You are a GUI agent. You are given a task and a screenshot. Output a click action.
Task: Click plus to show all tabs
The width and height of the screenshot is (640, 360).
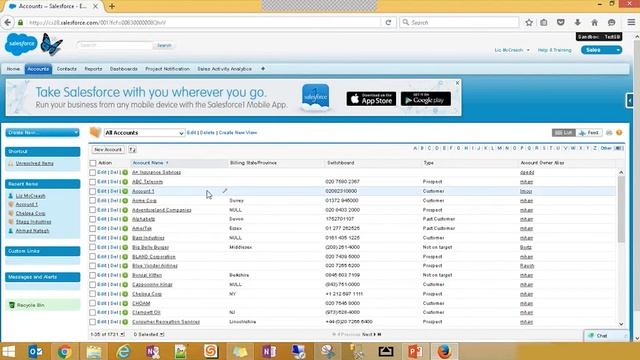pos(263,69)
